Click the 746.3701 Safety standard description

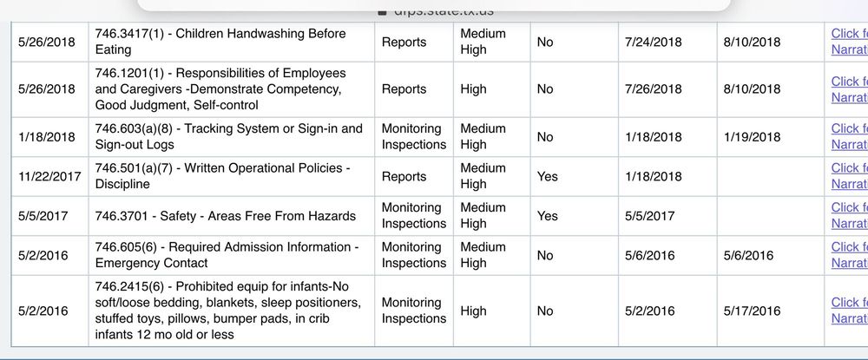point(226,215)
